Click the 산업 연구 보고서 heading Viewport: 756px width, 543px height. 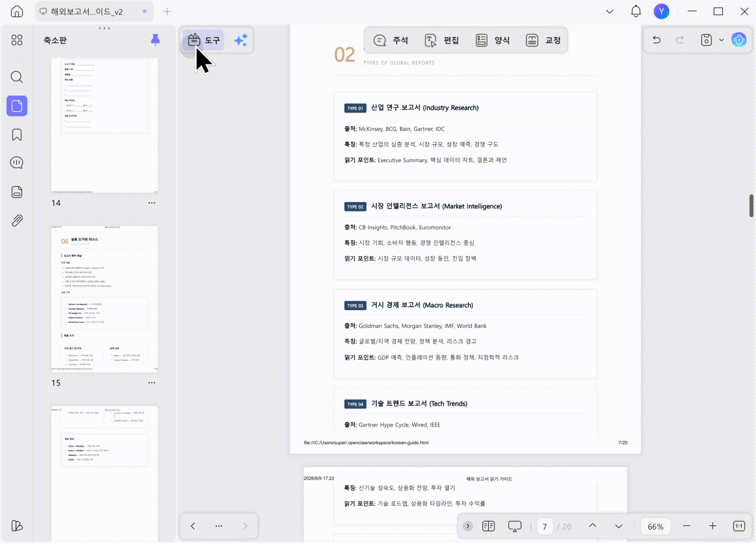(424, 108)
